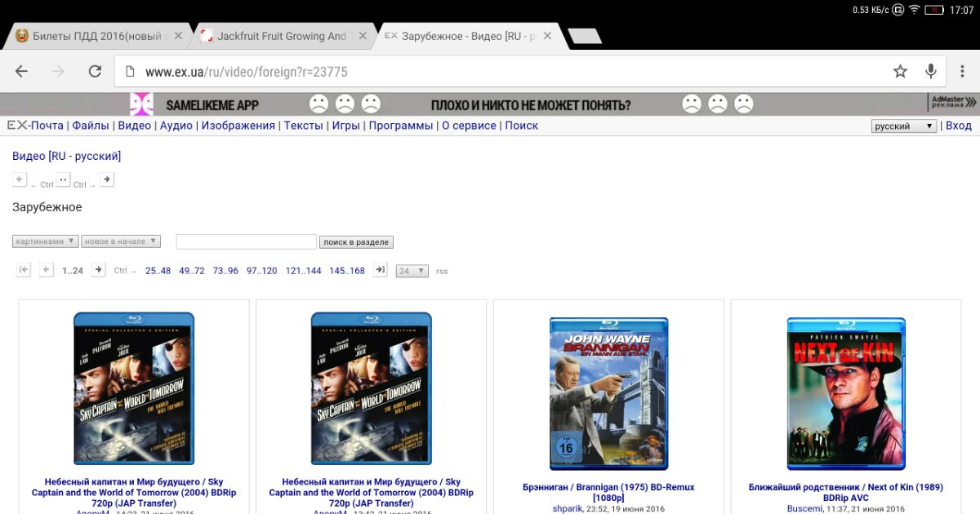This screenshot has height=514, width=980.
Task: Tap the battery status icon
Action: pyautogui.click(x=935, y=10)
